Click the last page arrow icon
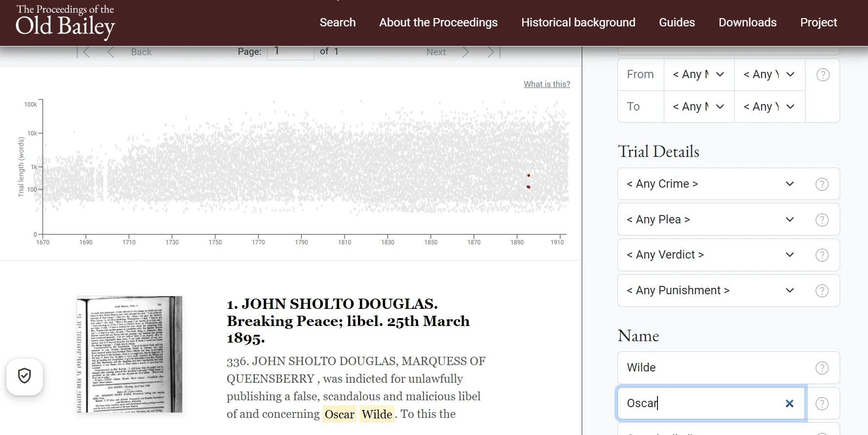Viewport: 868px width, 435px height. pyautogui.click(x=492, y=52)
